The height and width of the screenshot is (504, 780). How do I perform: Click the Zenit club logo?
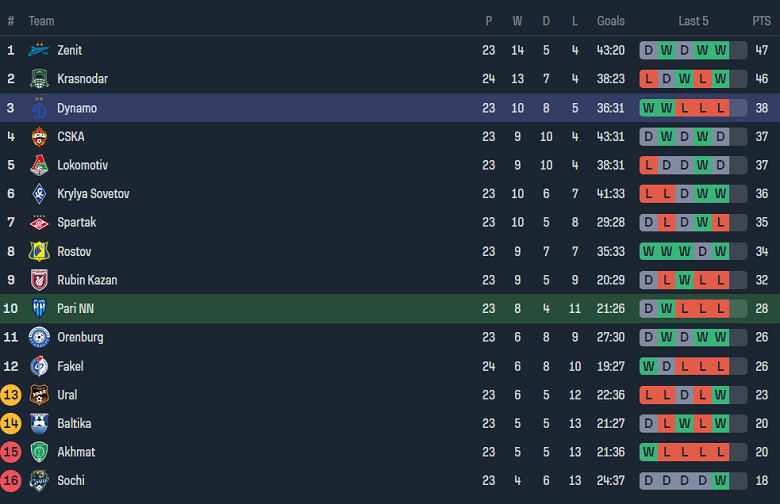[x=39, y=50]
